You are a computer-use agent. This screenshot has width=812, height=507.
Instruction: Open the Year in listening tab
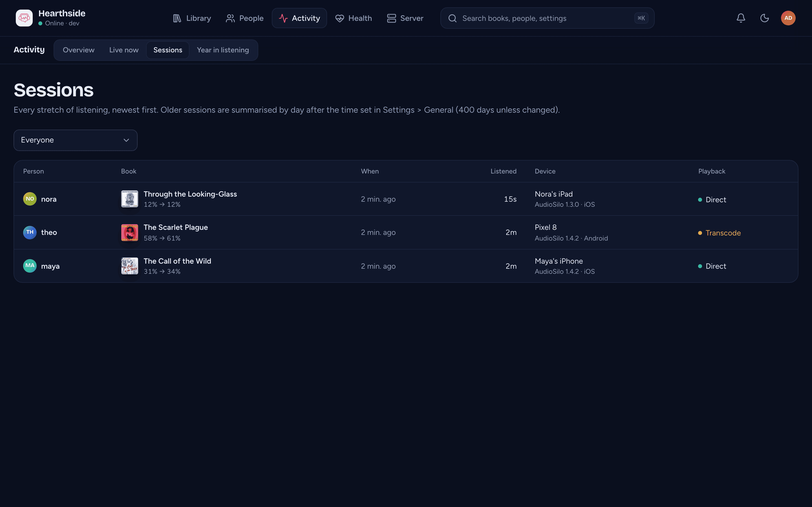[223, 50]
